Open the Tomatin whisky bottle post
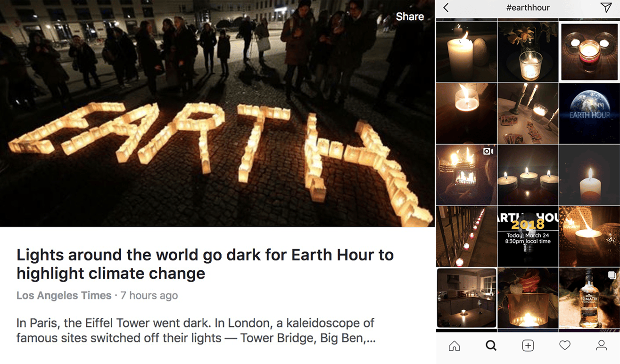The width and height of the screenshot is (620, 364). click(589, 298)
